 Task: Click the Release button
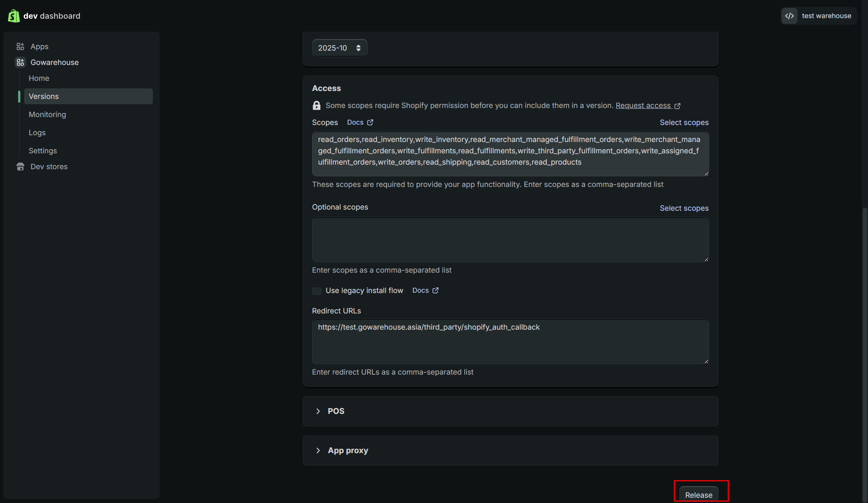pos(699,495)
